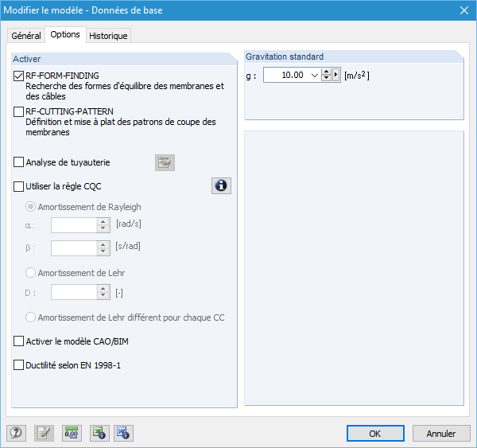Enable Analyse de tuyauterie checkbox
The width and height of the screenshot is (477, 448).
18,162
